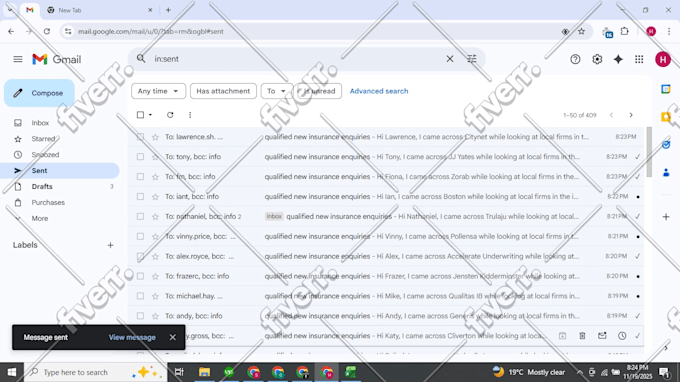680x382 pixels.
Task: Star the email to tony
Action: [x=155, y=157]
